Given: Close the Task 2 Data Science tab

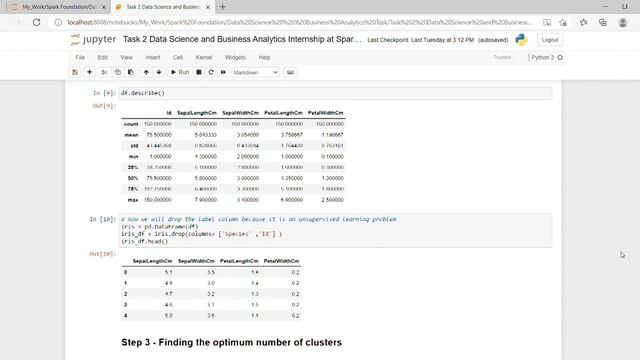Looking at the screenshot, I should (x=208, y=7).
